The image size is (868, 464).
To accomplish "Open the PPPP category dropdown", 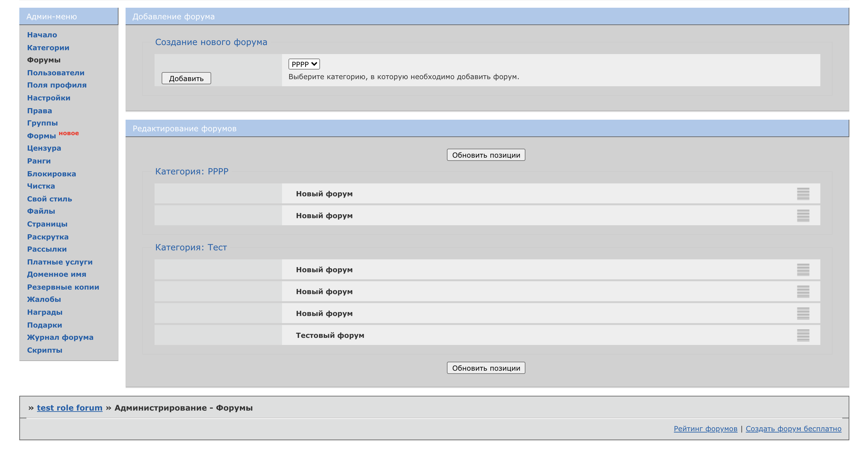I will [304, 64].
